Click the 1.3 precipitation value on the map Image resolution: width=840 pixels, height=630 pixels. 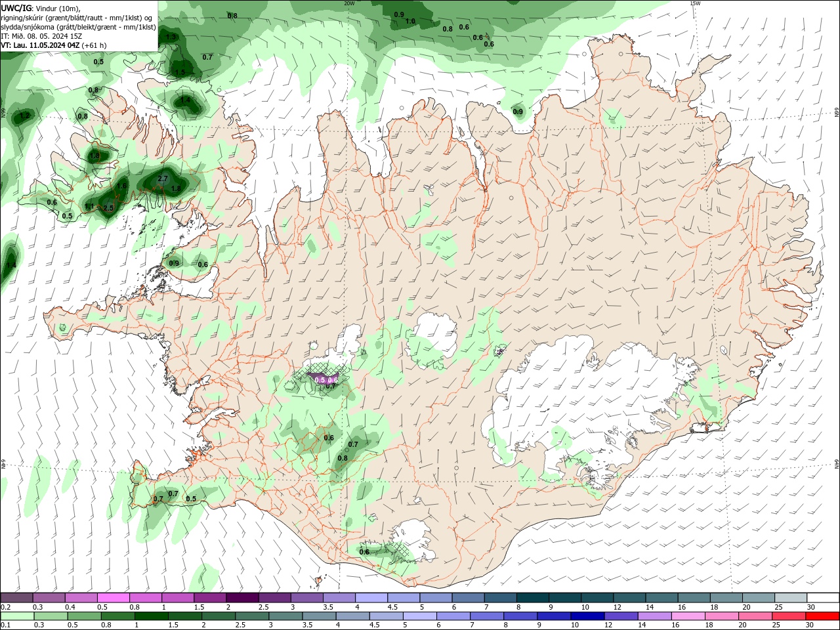click(171, 37)
